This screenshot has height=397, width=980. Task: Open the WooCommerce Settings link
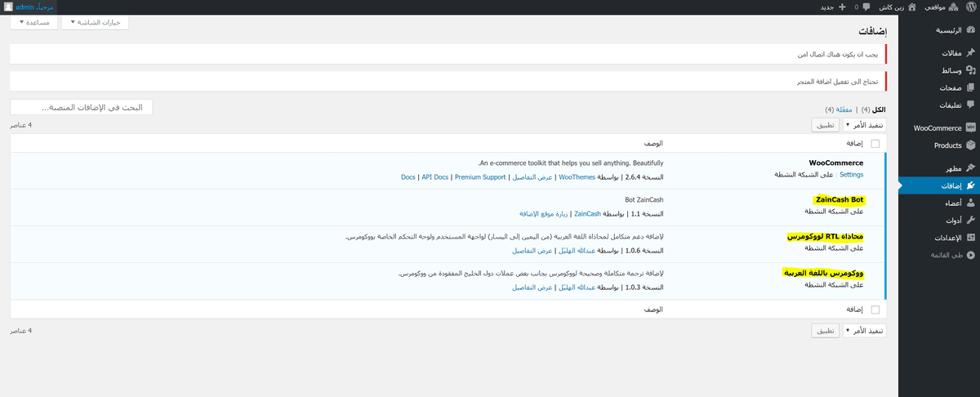tap(851, 174)
